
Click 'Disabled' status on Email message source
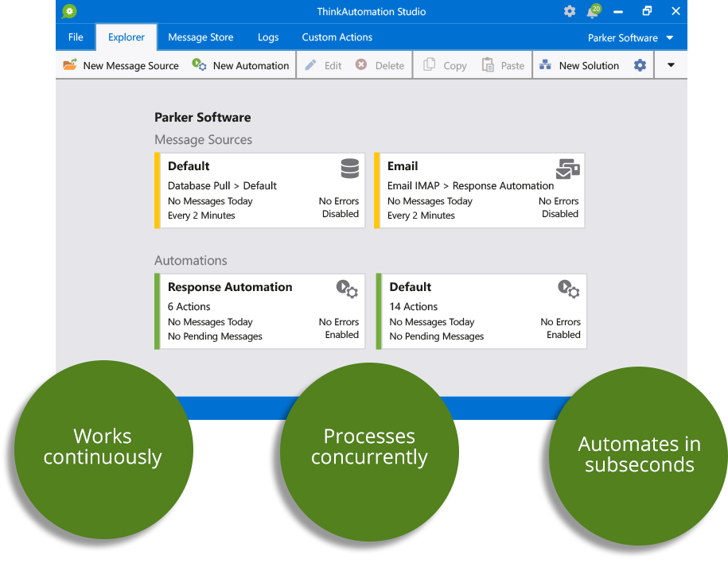[560, 214]
